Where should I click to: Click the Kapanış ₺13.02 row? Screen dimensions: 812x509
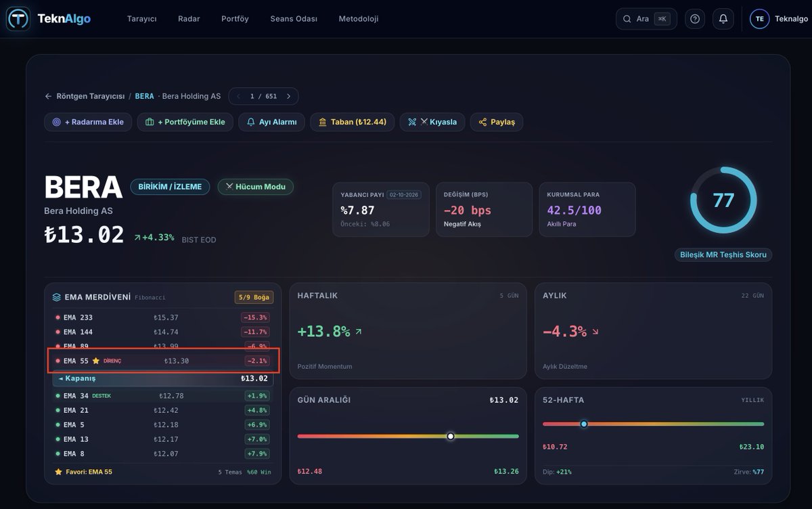pyautogui.click(x=162, y=378)
